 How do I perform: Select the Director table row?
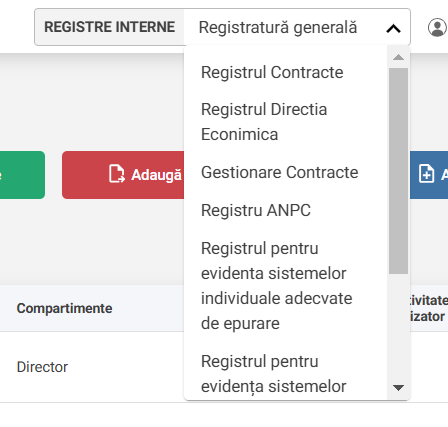(x=92, y=367)
